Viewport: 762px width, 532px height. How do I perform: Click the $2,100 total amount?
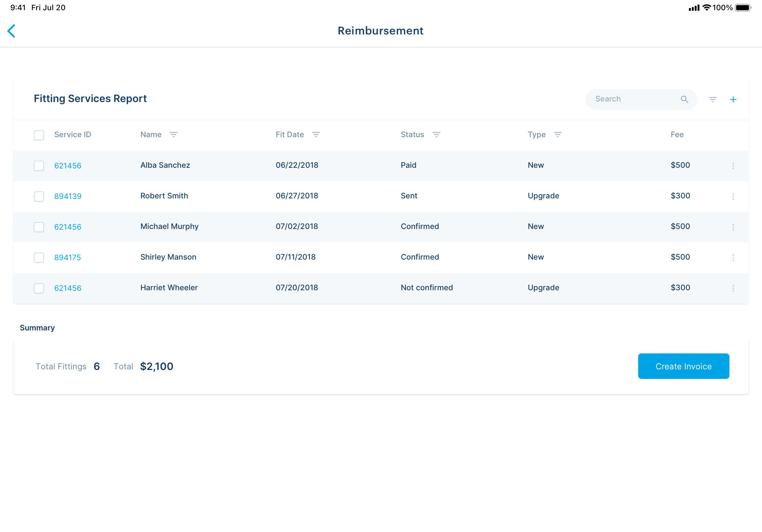click(x=157, y=366)
